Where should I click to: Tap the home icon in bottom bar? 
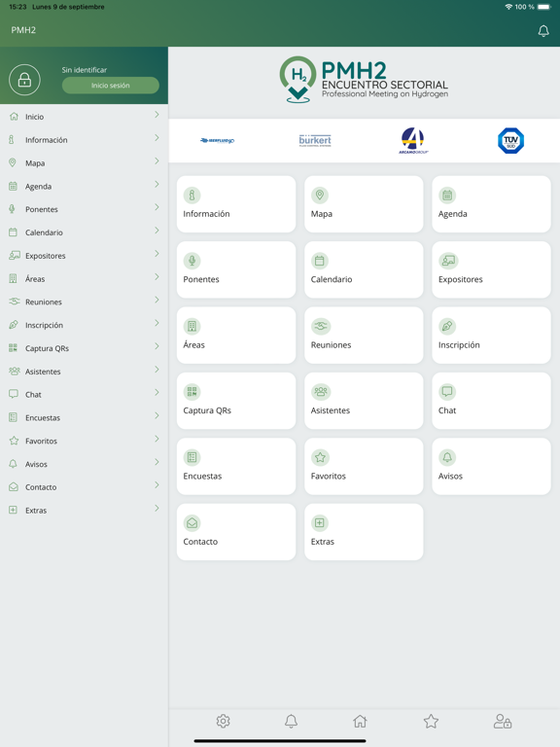coord(360,722)
